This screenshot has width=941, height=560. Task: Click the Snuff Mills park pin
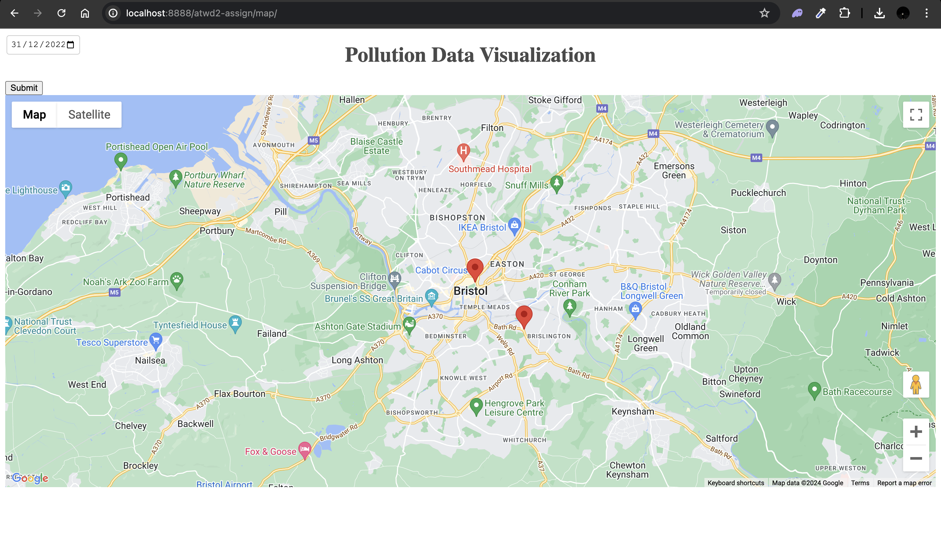[x=556, y=184]
